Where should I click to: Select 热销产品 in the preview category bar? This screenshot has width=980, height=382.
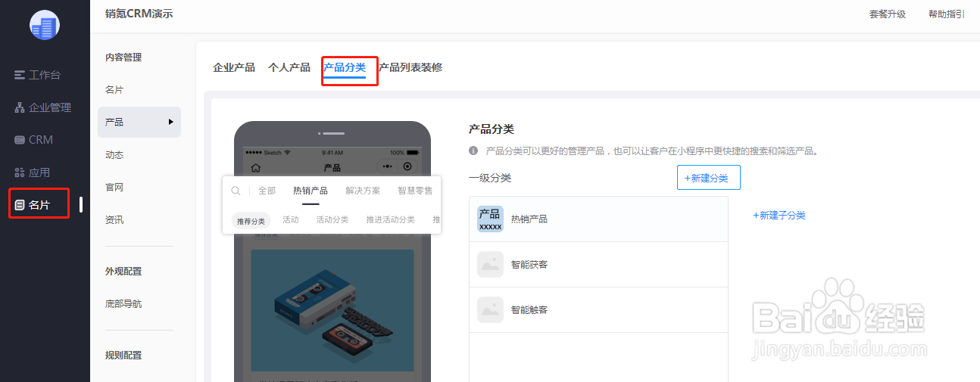(x=311, y=191)
